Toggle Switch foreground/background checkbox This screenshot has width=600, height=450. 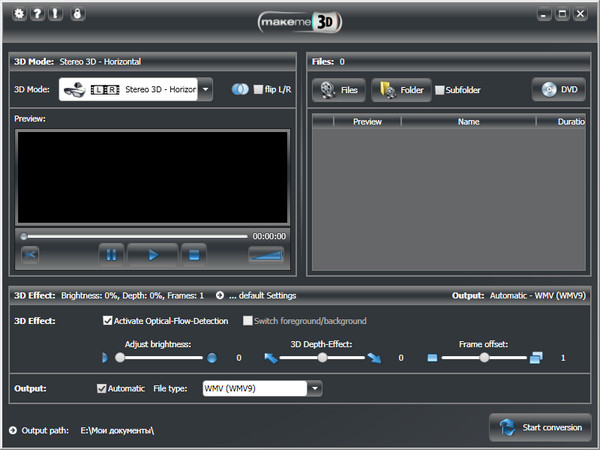(248, 321)
